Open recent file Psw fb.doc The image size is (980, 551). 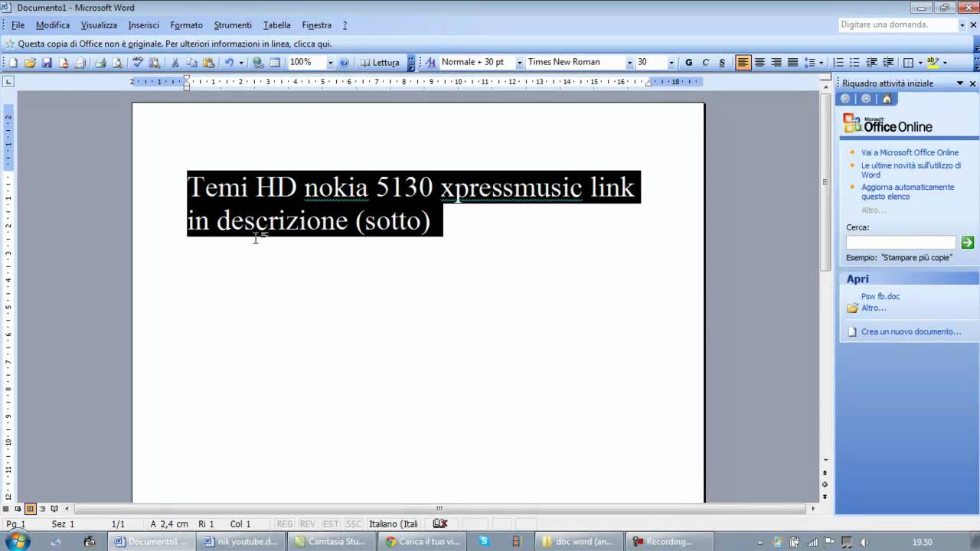click(x=880, y=296)
